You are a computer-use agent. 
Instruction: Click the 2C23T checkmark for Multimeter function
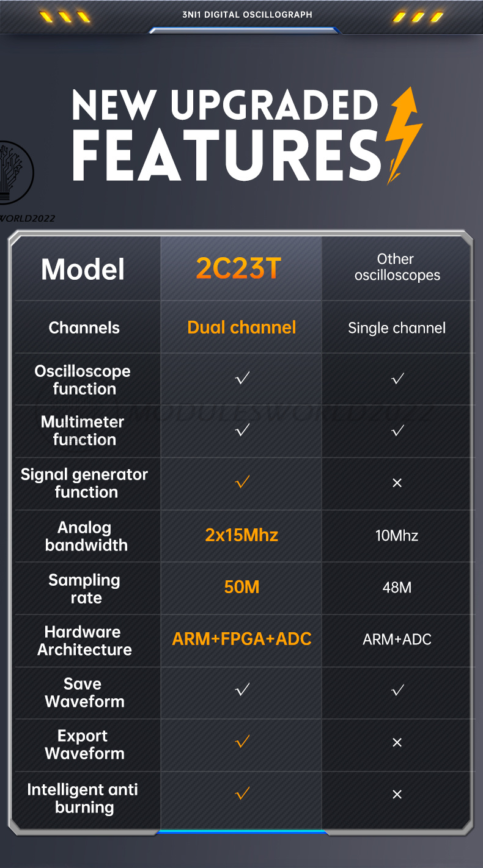point(242,431)
